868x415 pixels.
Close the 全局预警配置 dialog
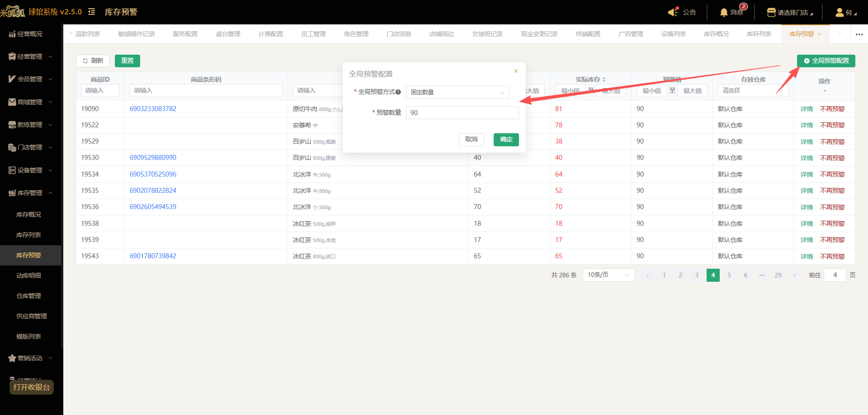point(516,71)
